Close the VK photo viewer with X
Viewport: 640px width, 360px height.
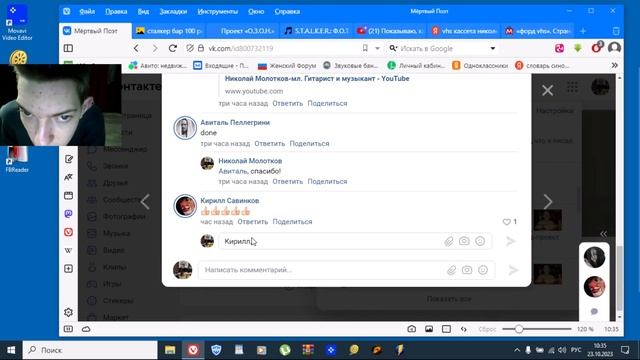(x=547, y=90)
